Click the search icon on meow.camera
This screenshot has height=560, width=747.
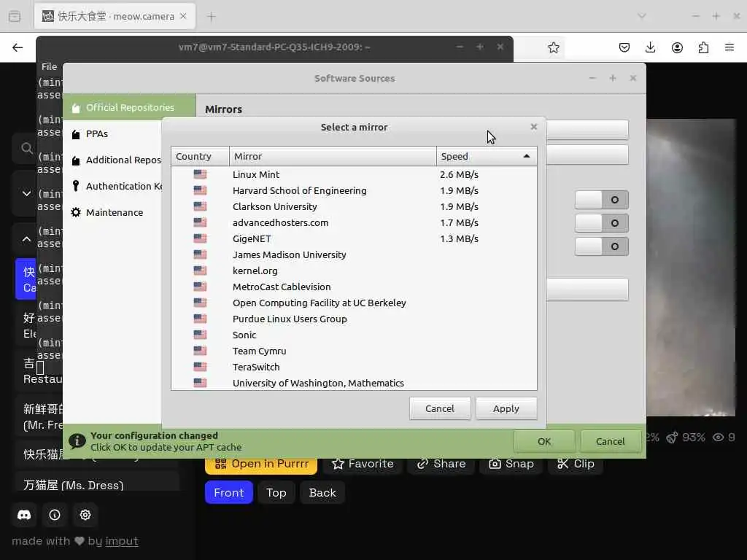coord(27,148)
